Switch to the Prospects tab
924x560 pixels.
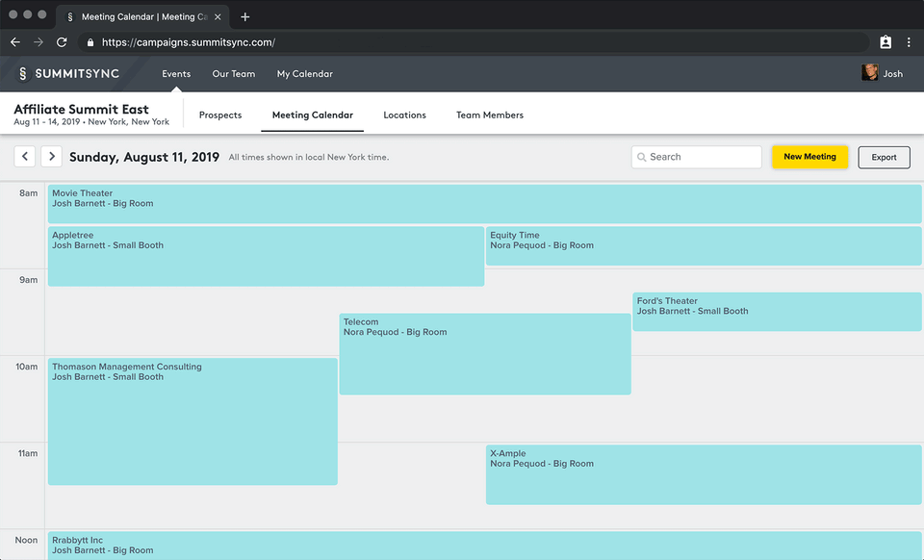click(220, 115)
